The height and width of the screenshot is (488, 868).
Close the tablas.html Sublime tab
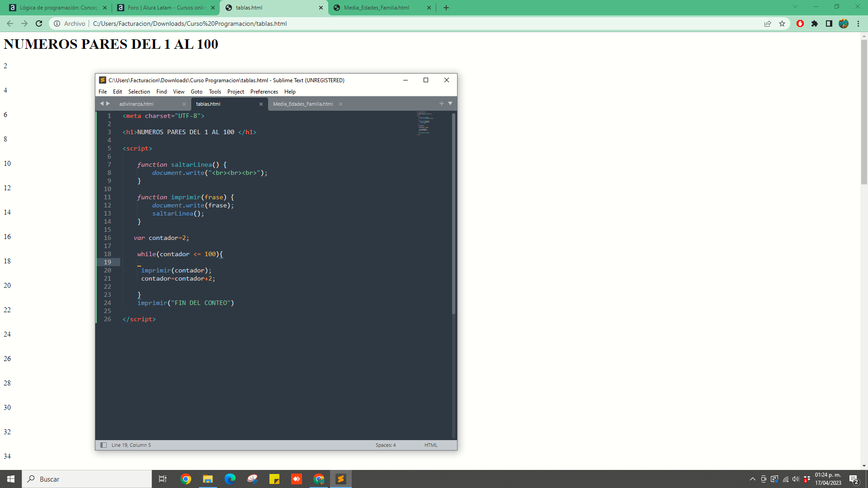[x=261, y=104]
